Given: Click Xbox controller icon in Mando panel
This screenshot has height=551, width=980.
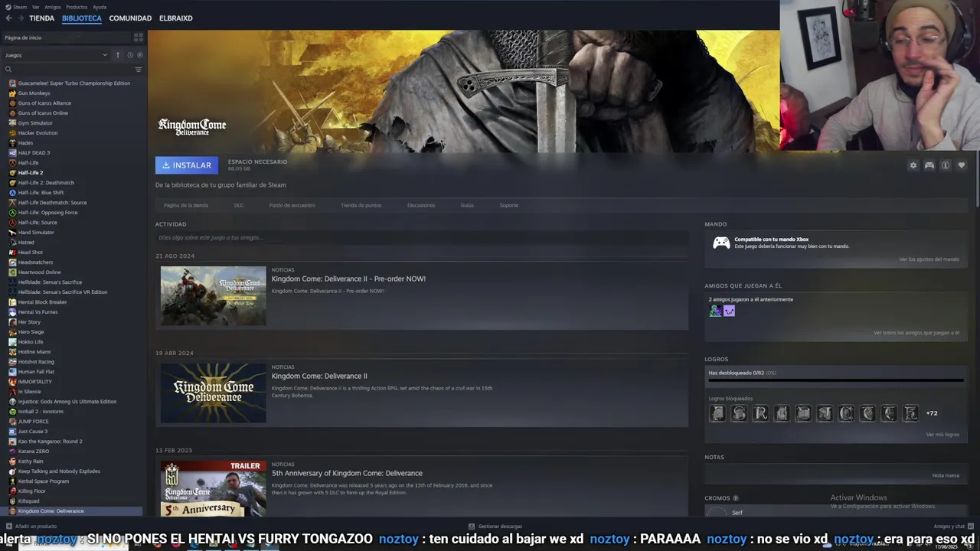Looking at the screenshot, I should pyautogui.click(x=721, y=243).
